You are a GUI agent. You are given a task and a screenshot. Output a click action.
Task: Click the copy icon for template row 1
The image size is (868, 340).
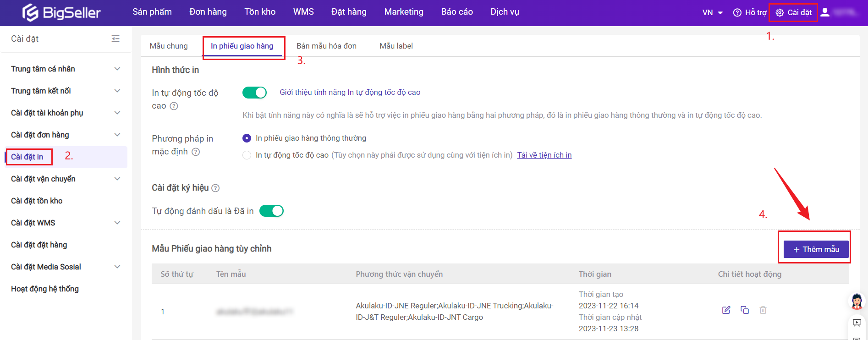tap(745, 310)
